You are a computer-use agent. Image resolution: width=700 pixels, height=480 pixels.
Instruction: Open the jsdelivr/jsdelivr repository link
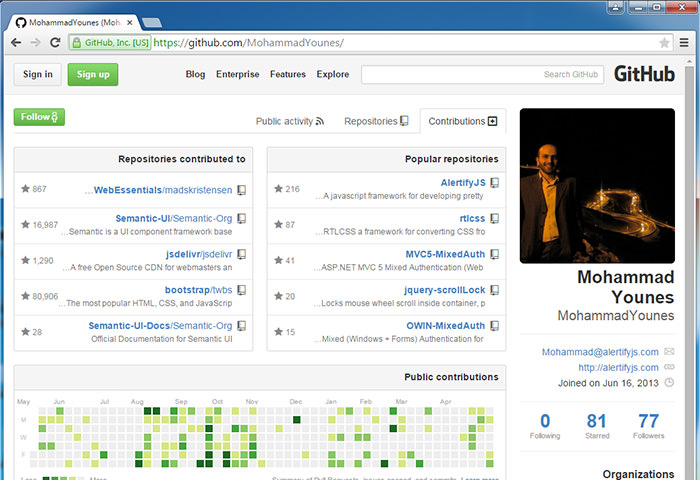pyautogui.click(x=199, y=254)
